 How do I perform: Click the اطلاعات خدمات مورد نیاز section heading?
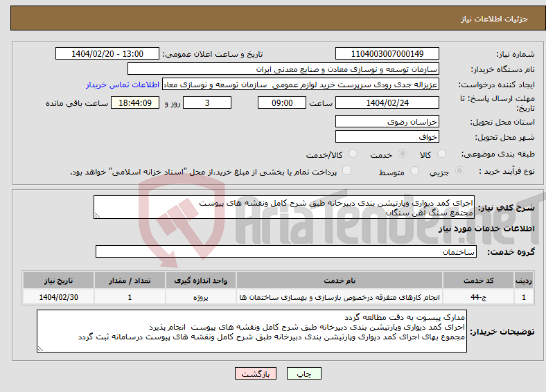486,229
